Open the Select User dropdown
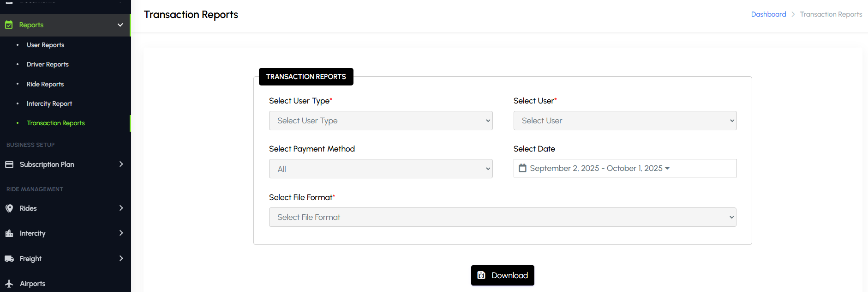Image resolution: width=868 pixels, height=292 pixels. coord(625,121)
